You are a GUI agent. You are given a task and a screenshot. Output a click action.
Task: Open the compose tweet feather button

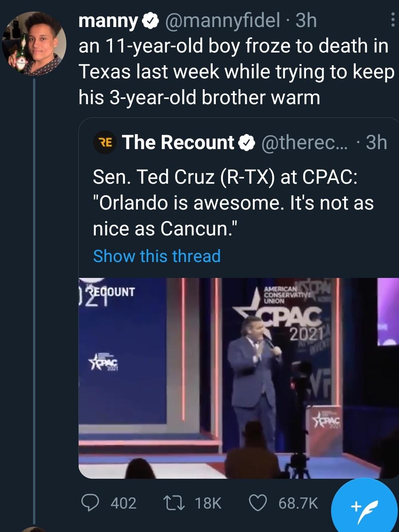[364, 506]
